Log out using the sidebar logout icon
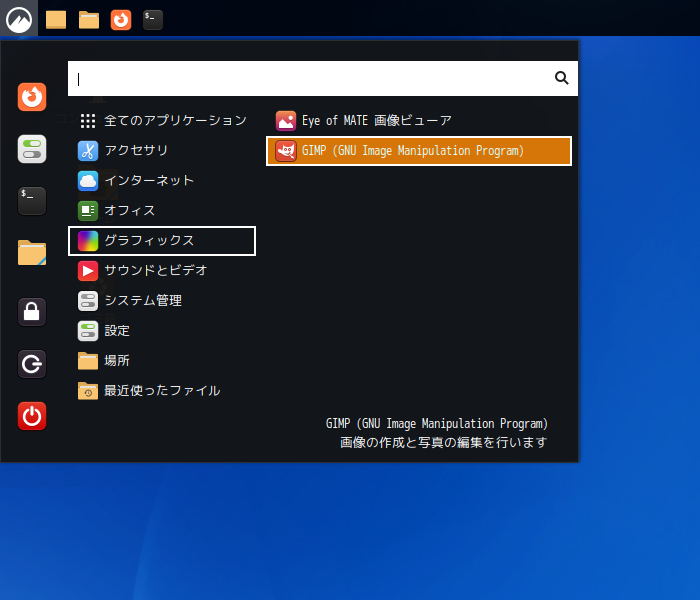Screen dimensions: 700x600 click(x=32, y=364)
